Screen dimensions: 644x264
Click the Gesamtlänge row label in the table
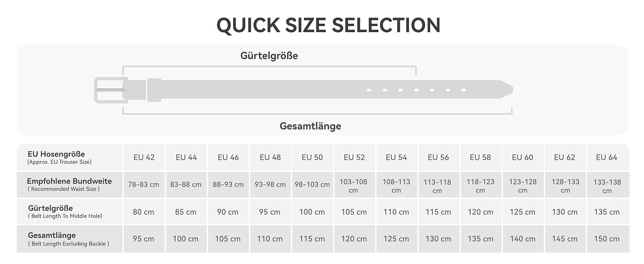[x=68, y=239]
